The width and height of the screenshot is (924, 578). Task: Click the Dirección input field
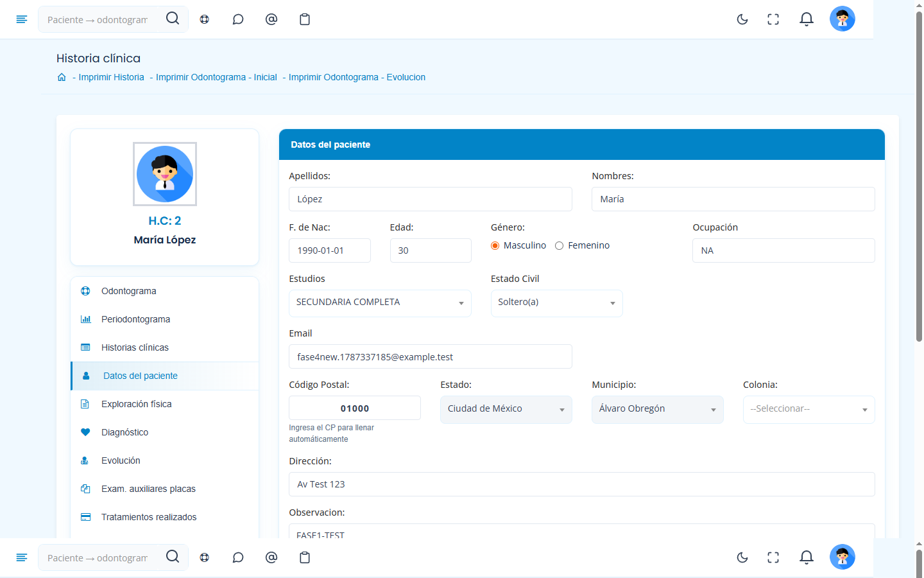pyautogui.click(x=581, y=484)
